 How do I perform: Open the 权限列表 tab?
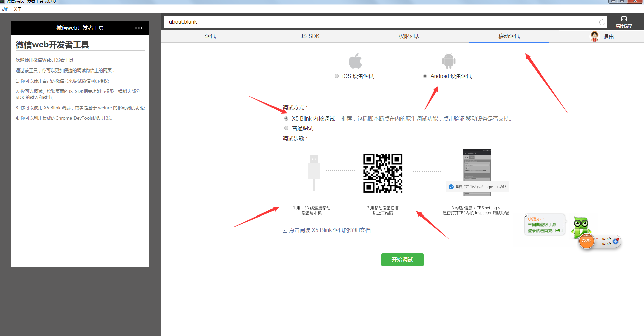click(x=409, y=36)
